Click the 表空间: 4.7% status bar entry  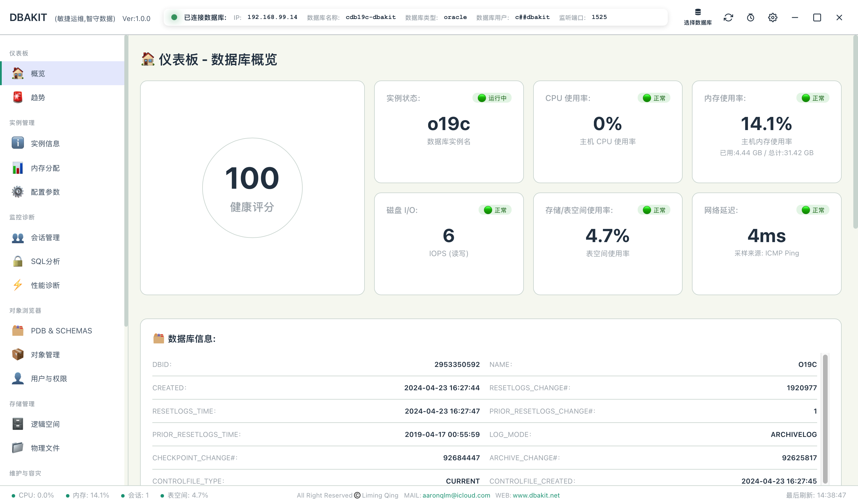pos(184,495)
